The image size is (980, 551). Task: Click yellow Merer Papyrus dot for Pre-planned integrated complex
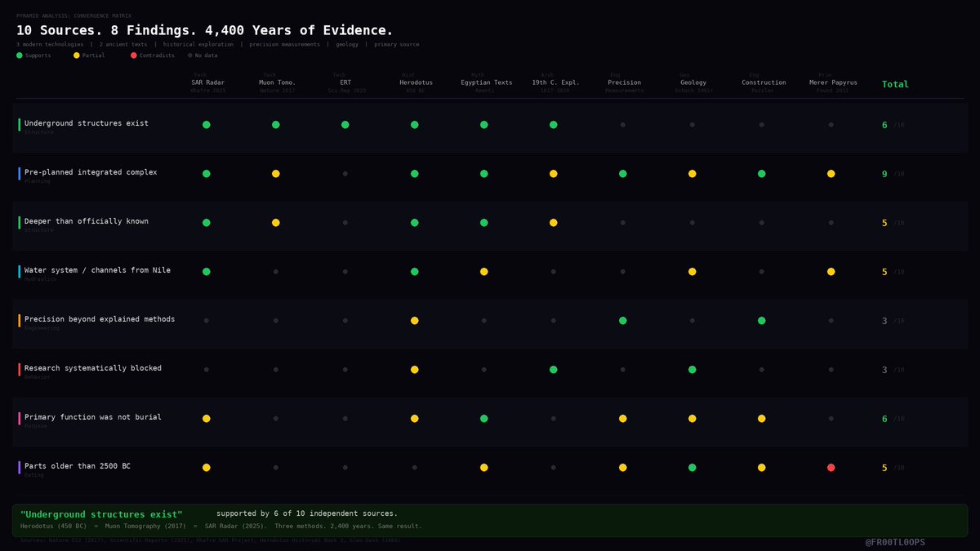(831, 174)
